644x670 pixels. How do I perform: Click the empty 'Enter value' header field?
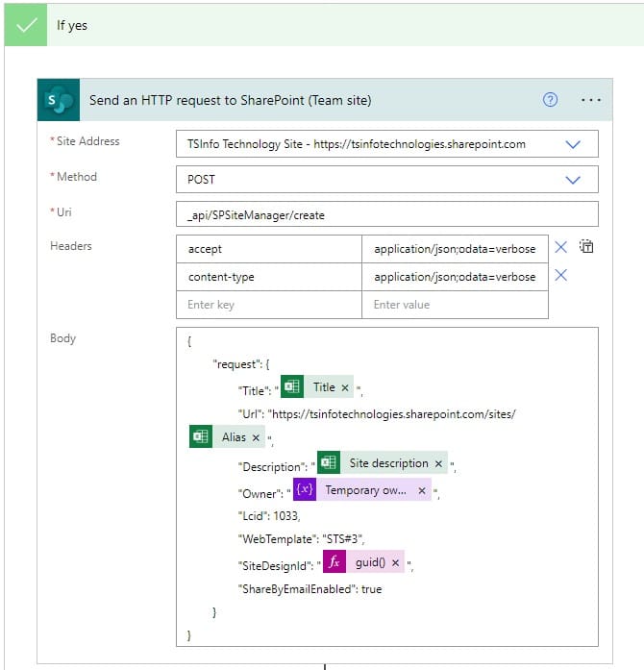point(455,305)
